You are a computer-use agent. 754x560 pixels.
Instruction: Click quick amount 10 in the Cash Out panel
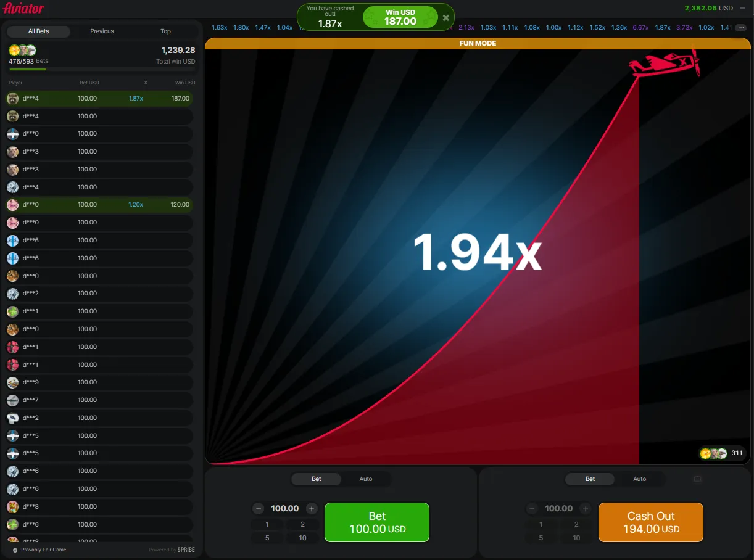point(577,538)
